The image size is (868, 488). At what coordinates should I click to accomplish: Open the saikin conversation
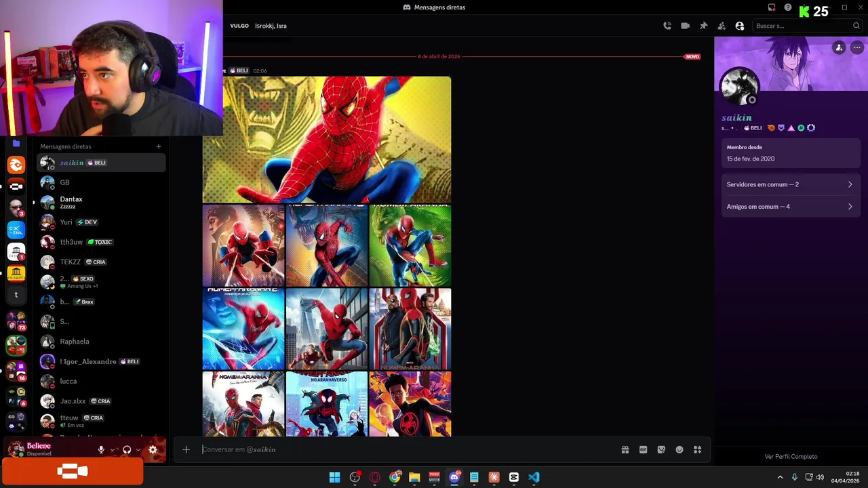pyautogui.click(x=101, y=163)
